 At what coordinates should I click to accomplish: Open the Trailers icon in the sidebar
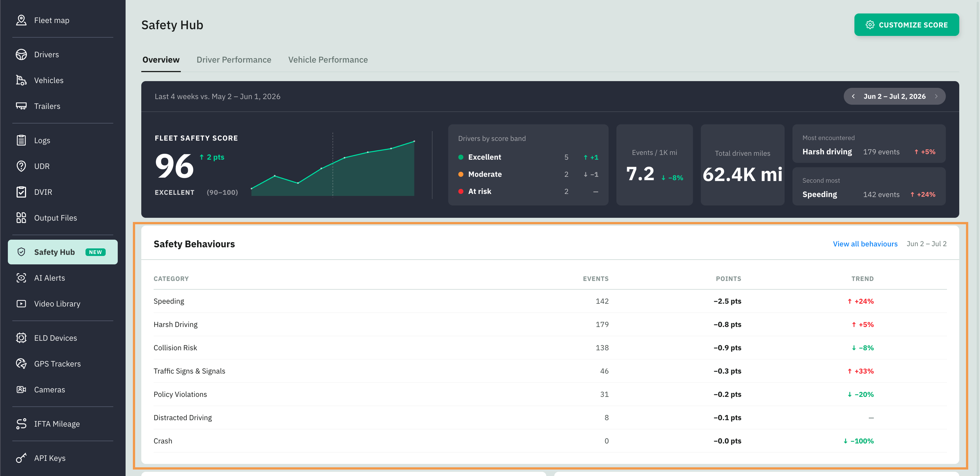click(x=21, y=106)
